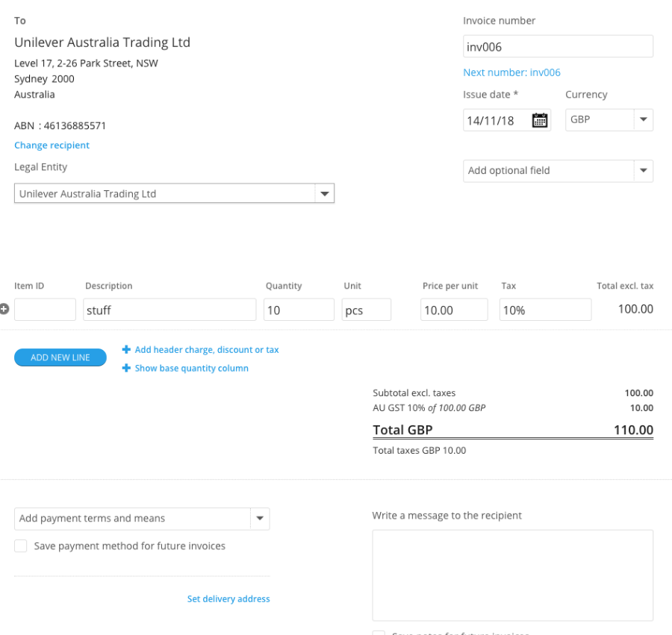The image size is (672, 635).
Task: Click the ADD NEW LINE button
Action: (60, 357)
